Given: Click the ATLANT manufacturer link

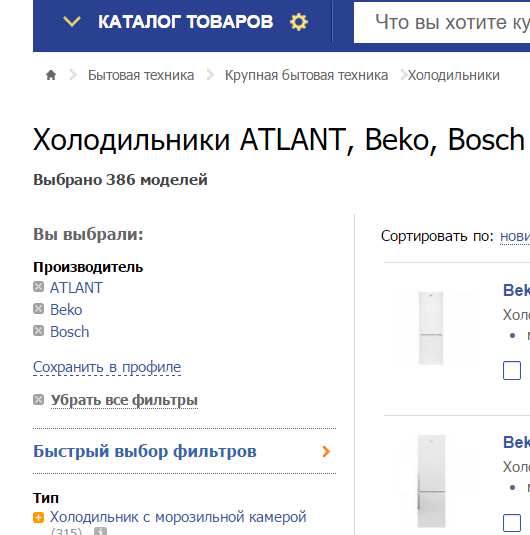Looking at the screenshot, I should coord(76,288).
